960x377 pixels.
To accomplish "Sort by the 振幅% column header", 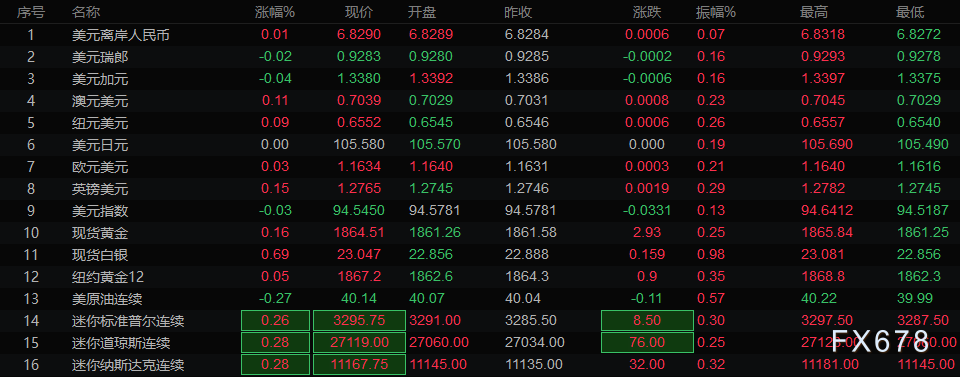I will point(716,12).
